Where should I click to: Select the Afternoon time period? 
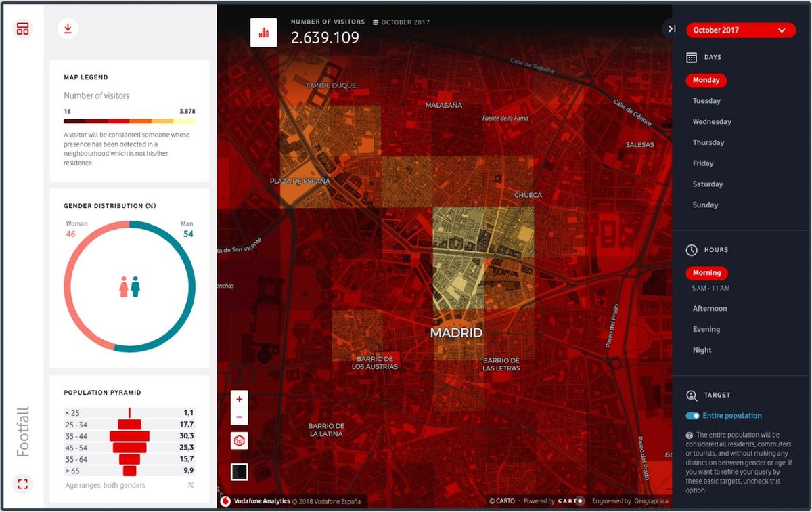click(x=709, y=308)
